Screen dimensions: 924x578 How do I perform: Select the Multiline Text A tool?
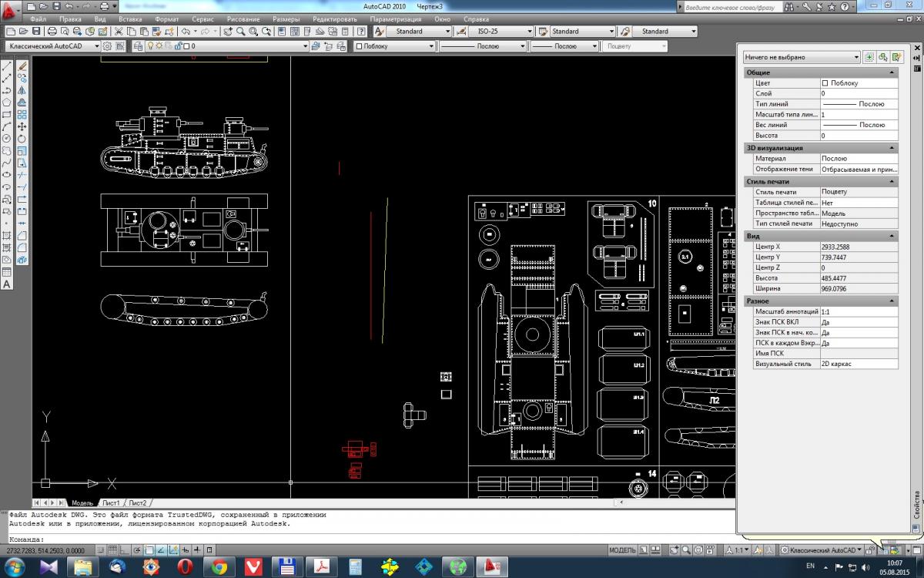pyautogui.click(x=7, y=283)
